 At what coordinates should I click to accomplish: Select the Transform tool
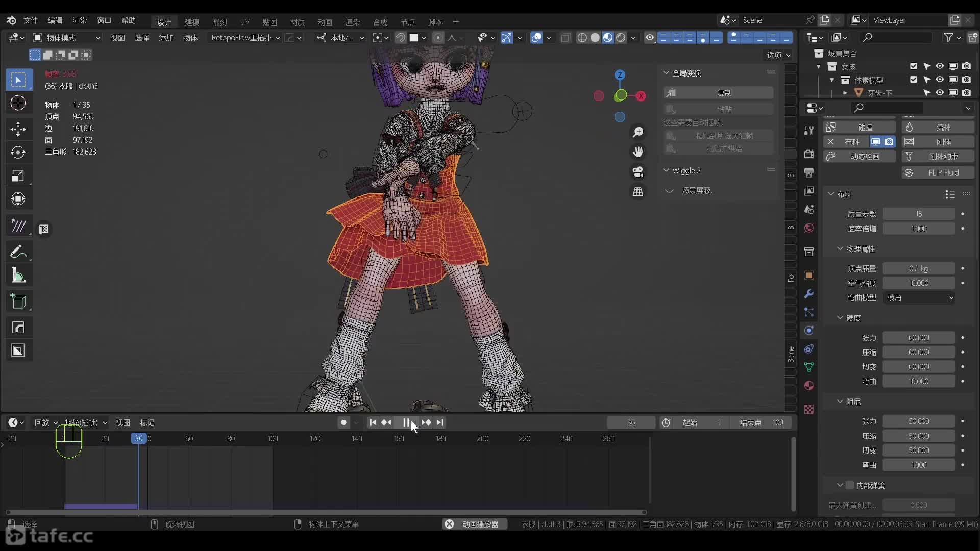coord(18,199)
